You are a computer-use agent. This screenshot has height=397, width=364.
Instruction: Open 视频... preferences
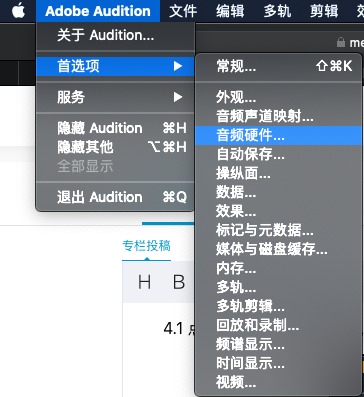[x=278, y=382]
